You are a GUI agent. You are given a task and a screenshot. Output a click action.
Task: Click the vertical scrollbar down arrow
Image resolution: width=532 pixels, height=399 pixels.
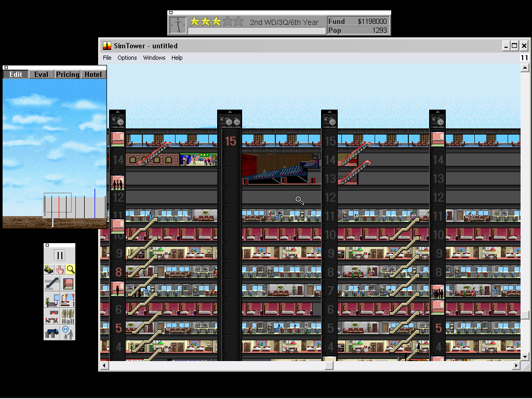[525, 356]
